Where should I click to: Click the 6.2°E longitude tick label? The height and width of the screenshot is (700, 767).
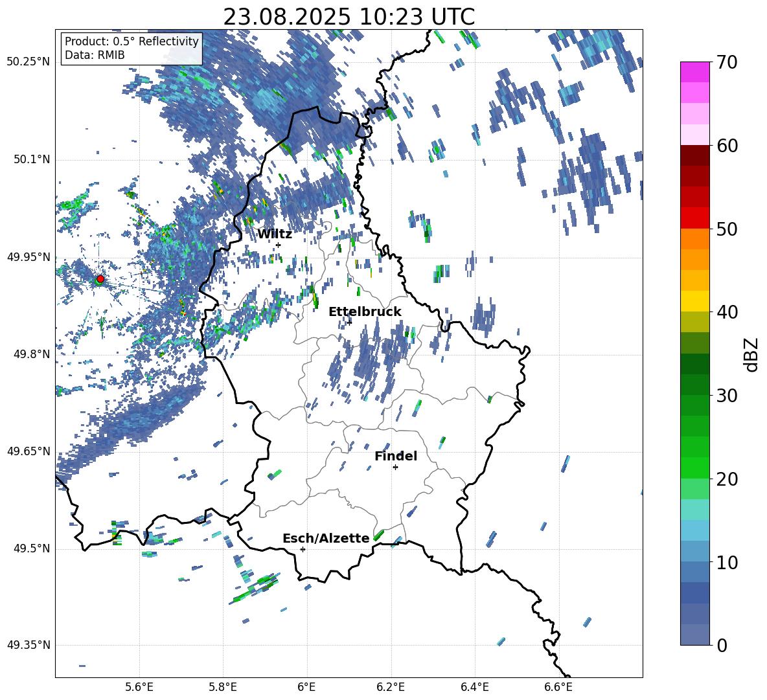391,687
